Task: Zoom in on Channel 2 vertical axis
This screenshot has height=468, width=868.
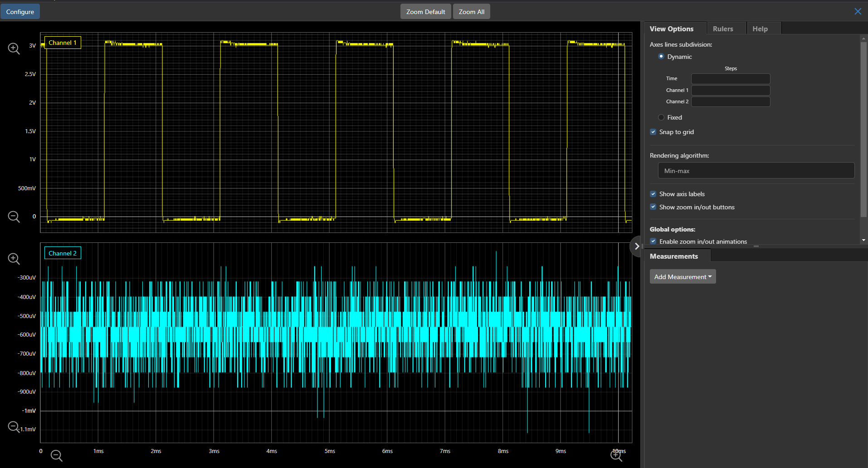Action: (x=14, y=259)
